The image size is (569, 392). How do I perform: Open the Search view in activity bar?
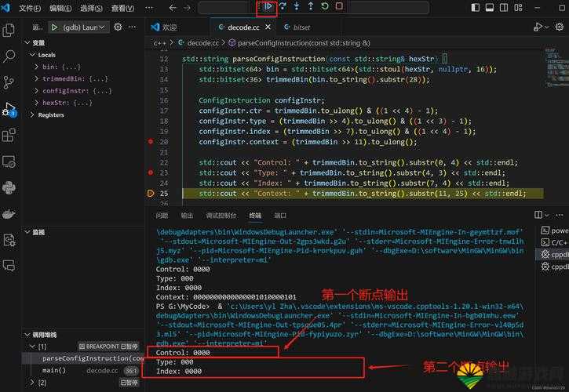coord(9,56)
